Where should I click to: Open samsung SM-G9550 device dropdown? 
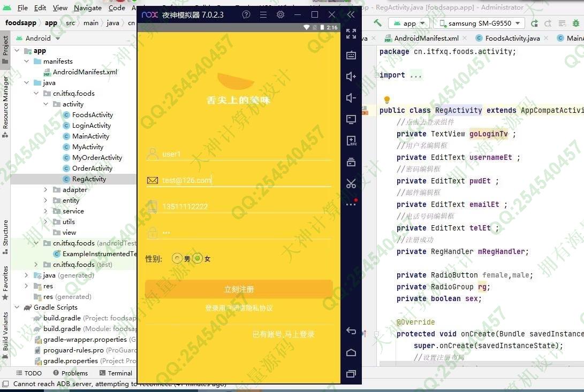click(x=480, y=23)
